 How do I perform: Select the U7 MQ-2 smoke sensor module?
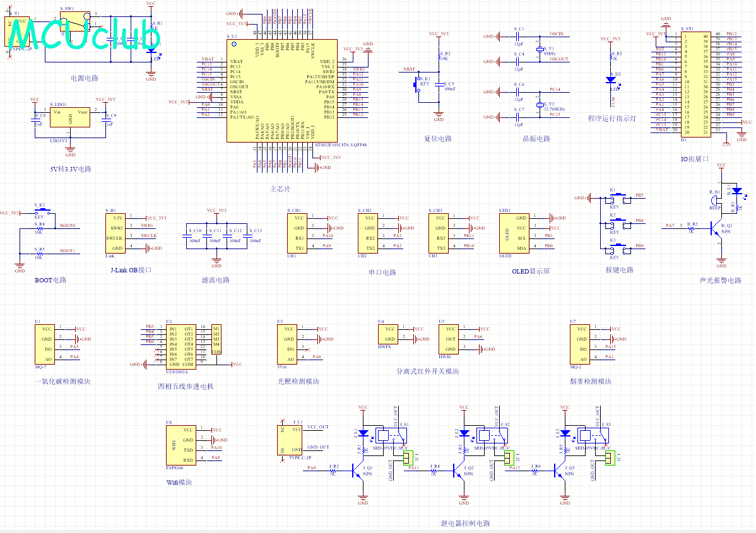pos(580,344)
